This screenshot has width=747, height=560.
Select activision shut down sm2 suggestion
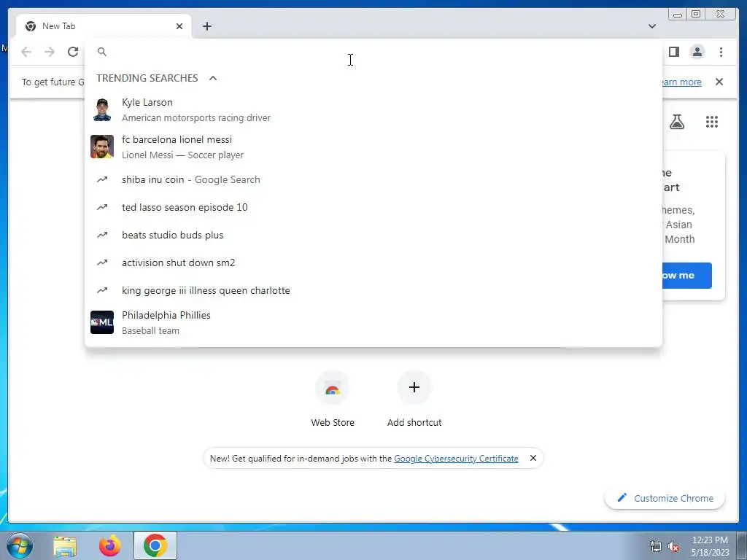tap(373, 262)
